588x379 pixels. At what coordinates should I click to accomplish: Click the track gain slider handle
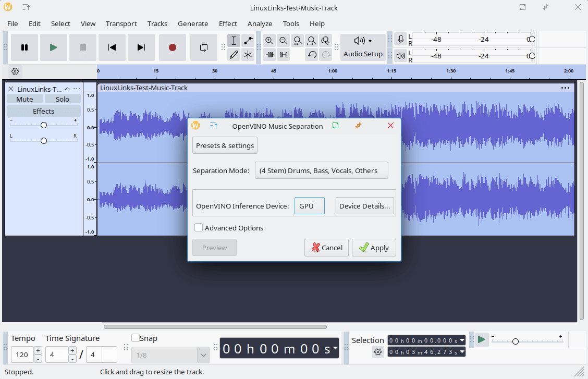[44, 125]
